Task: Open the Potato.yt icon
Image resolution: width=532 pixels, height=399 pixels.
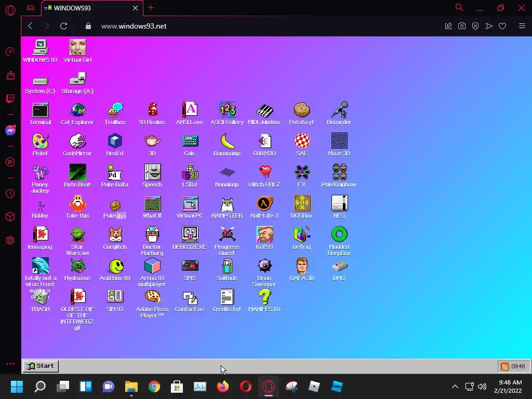Action: [x=302, y=114]
